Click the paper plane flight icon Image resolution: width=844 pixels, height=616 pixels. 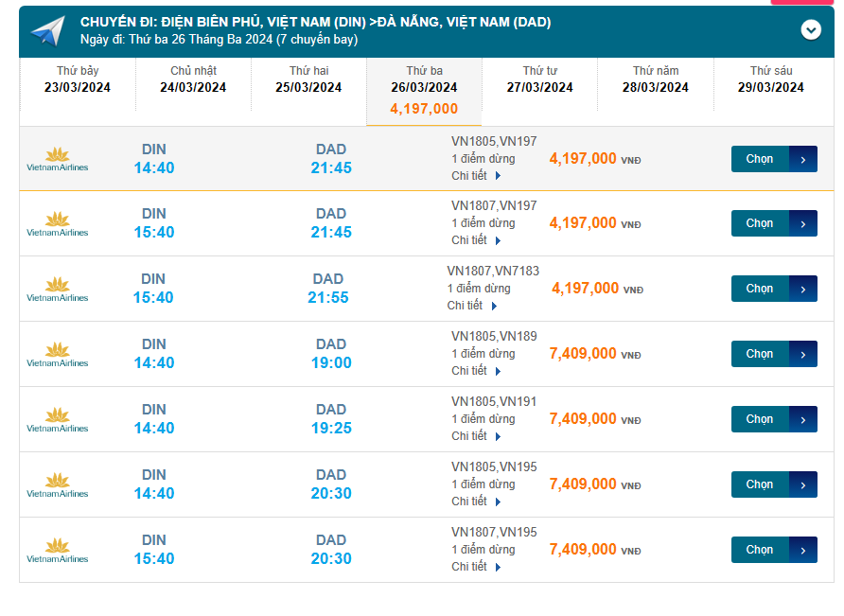tap(46, 30)
